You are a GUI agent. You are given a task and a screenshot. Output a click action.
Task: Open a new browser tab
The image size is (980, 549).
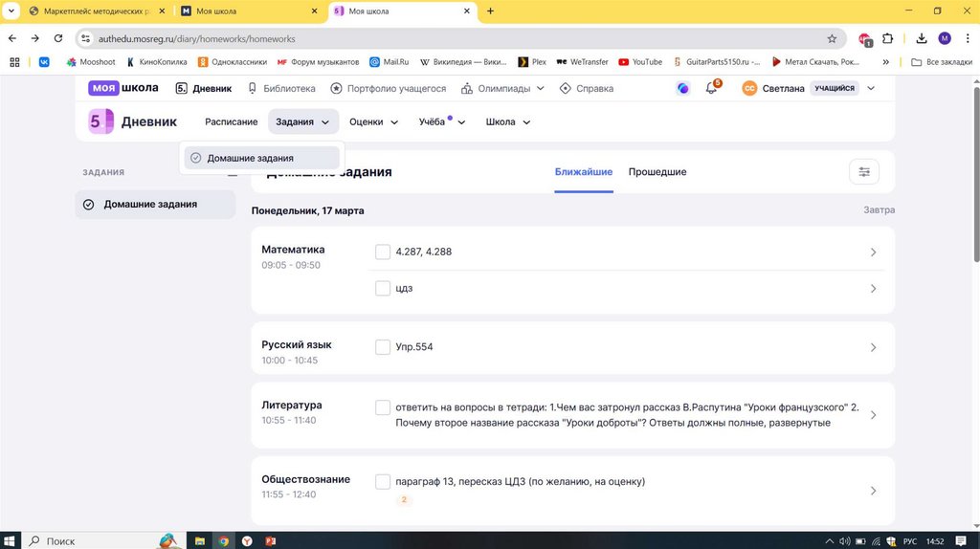[x=491, y=11]
